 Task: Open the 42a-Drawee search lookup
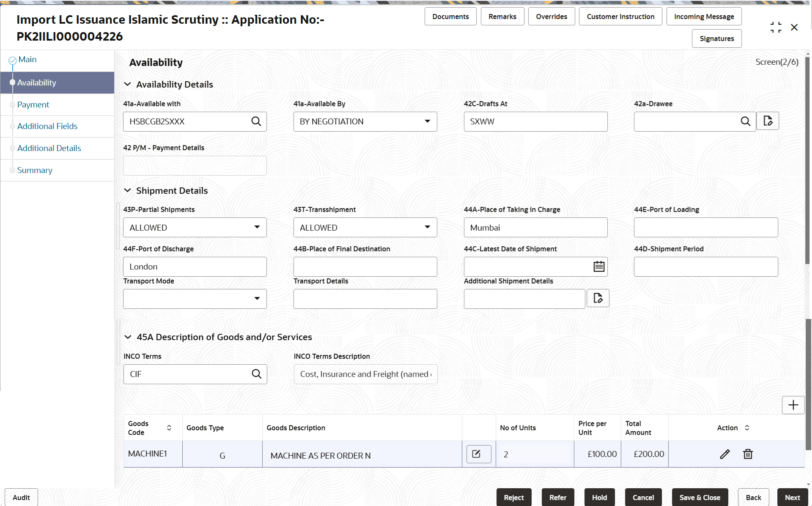coord(746,121)
